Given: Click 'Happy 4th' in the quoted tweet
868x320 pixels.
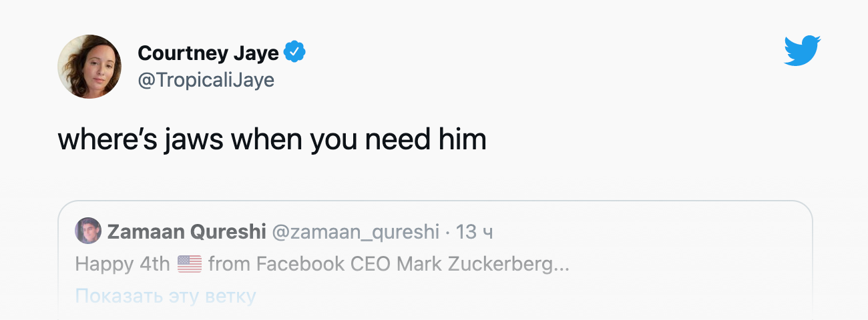Looking at the screenshot, I should tap(123, 265).
